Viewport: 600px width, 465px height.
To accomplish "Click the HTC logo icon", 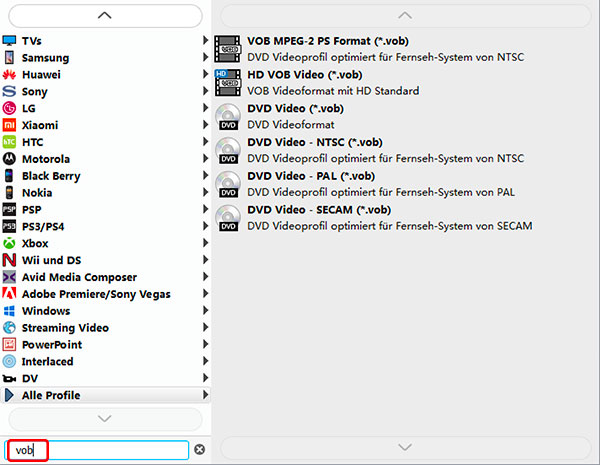I will [9, 142].
